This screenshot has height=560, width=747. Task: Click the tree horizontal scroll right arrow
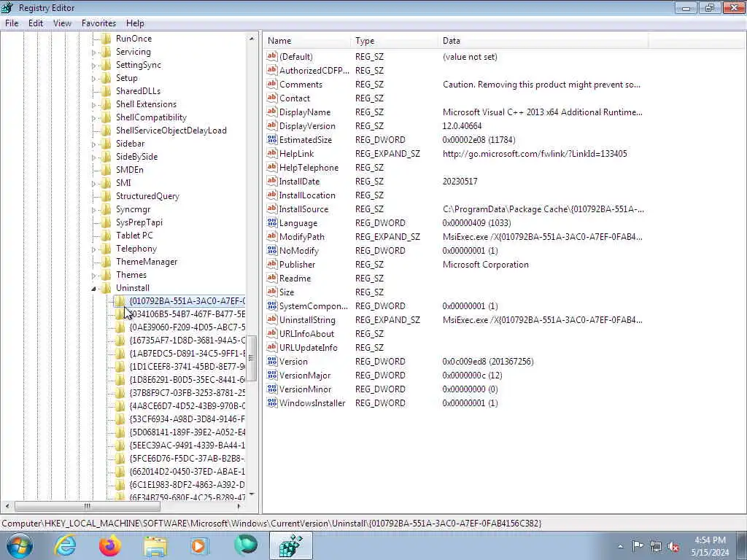point(239,506)
